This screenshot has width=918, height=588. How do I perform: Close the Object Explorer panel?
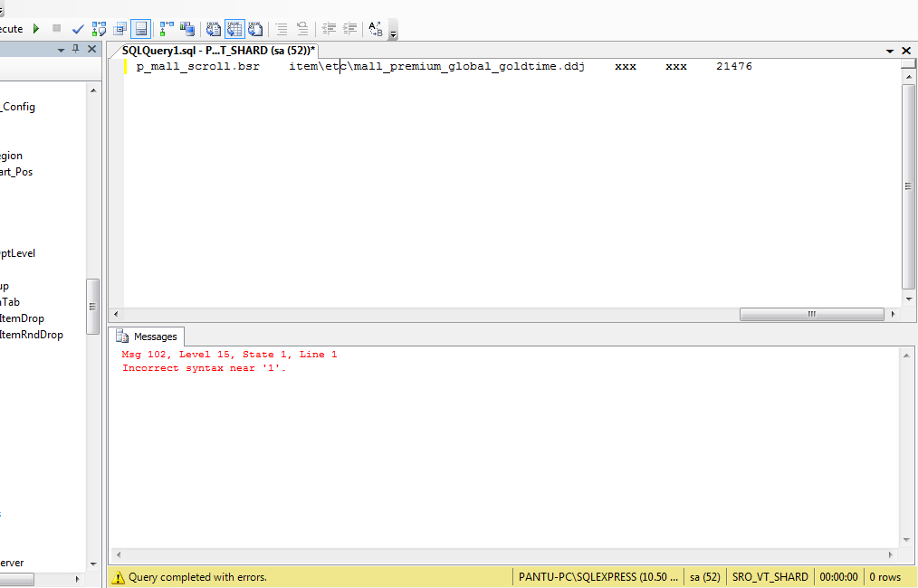click(92, 49)
